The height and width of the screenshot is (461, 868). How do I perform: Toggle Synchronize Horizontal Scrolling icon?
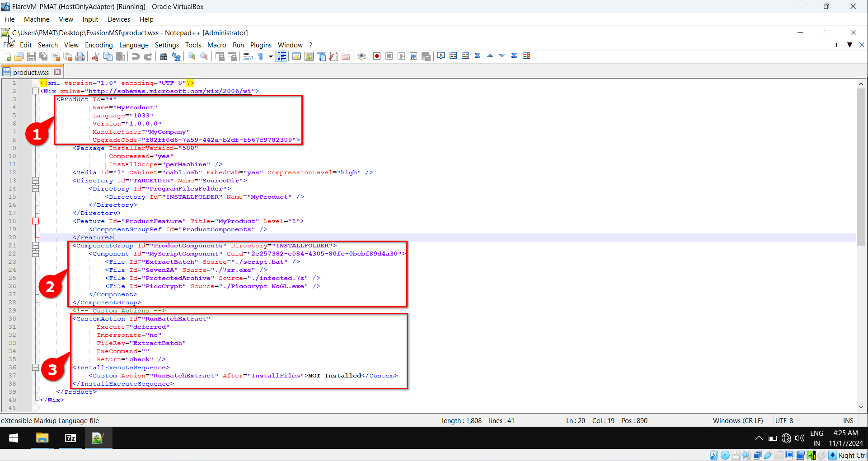(x=232, y=56)
